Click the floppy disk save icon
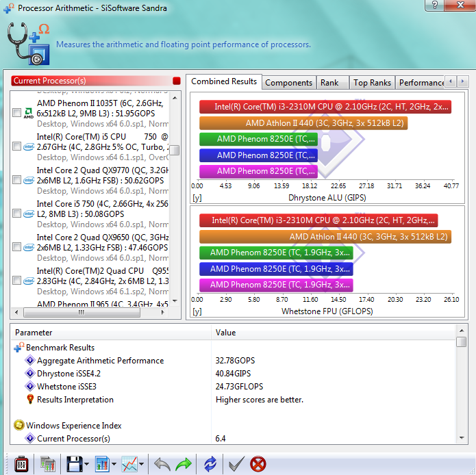Viewport: 476px width, 475px height. [74, 464]
